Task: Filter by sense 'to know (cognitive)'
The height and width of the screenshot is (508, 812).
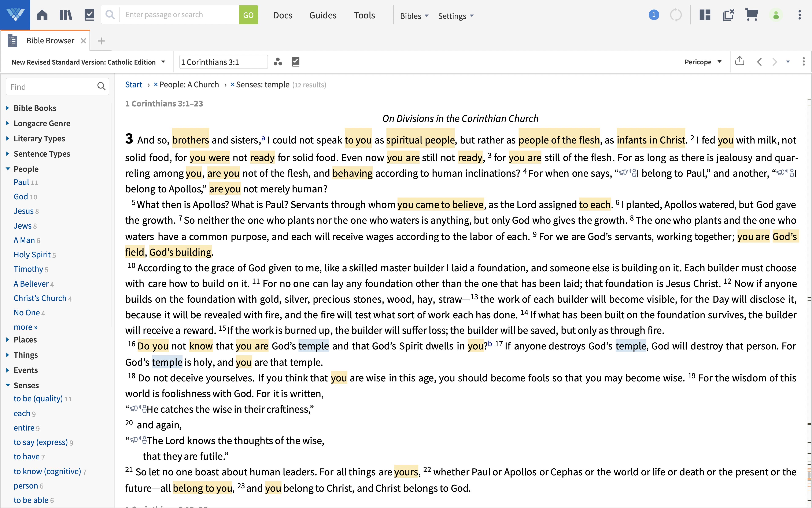Action: coord(47,471)
